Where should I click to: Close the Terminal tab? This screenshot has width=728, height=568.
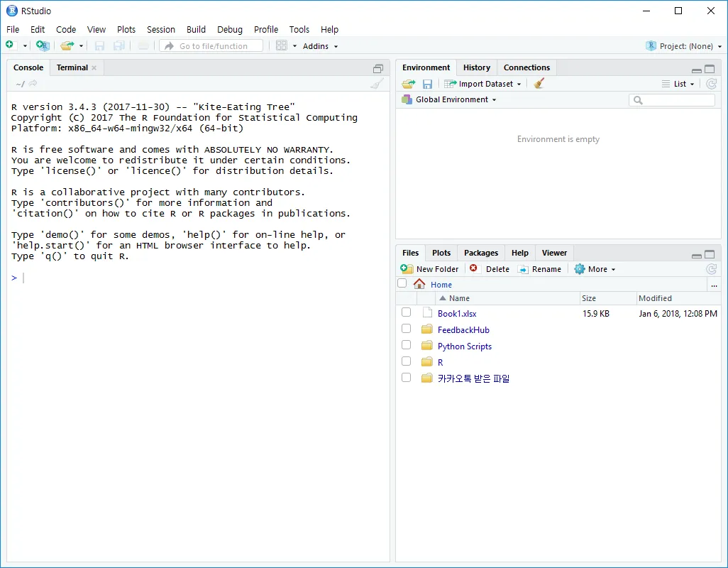coord(94,68)
